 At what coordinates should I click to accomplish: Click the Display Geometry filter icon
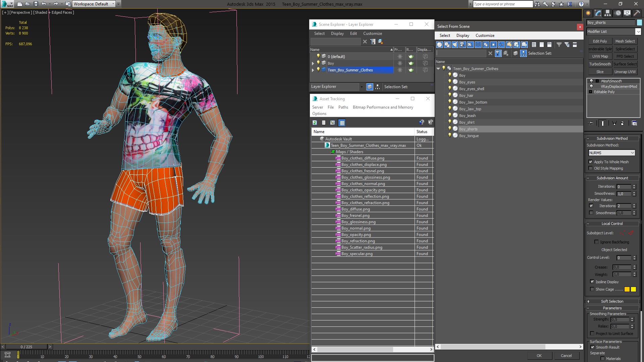coord(439,45)
